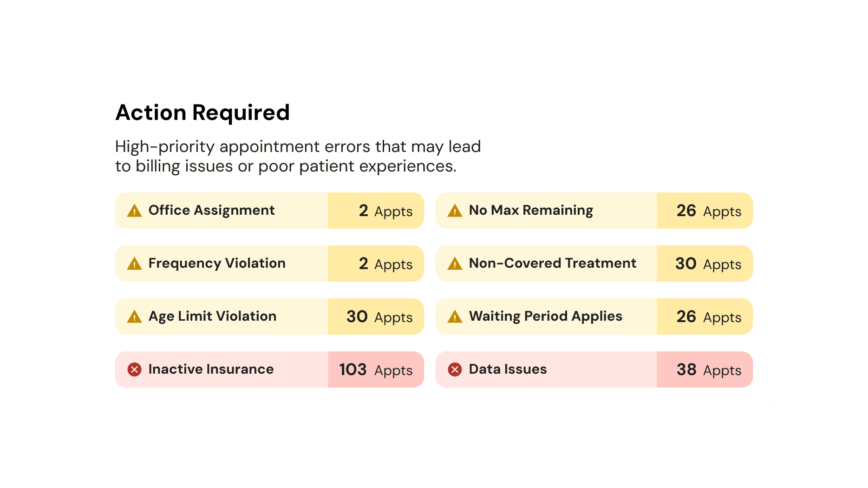Click the Age Limit Violation warning icon
Viewport: 868px width, 488px height.
click(x=134, y=317)
